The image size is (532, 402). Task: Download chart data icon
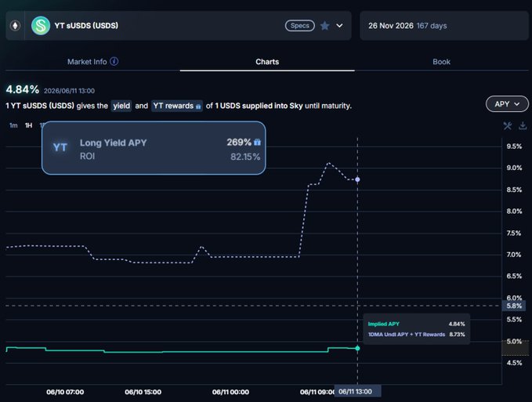tap(523, 126)
